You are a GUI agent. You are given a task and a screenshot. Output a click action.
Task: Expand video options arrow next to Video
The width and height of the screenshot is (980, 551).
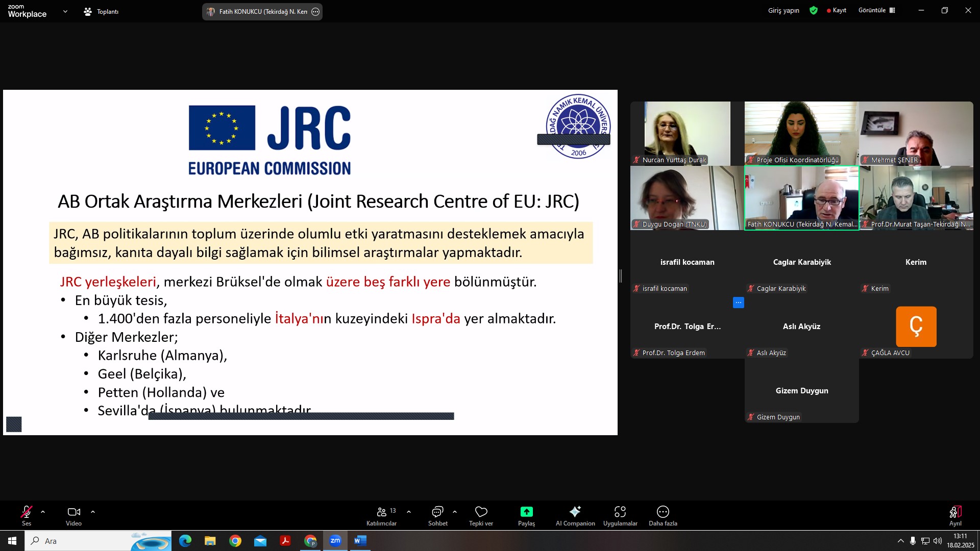(93, 511)
